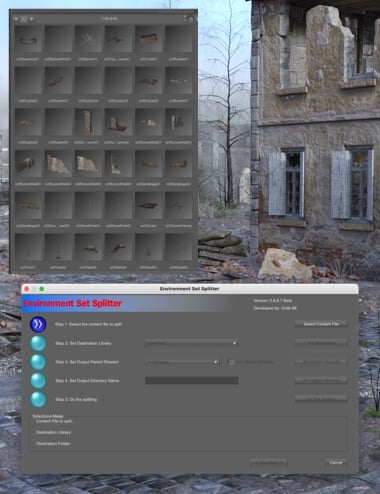Select the crossed-beams hedgehog thumbnail in the content panel
The image size is (380, 494).
88,39
